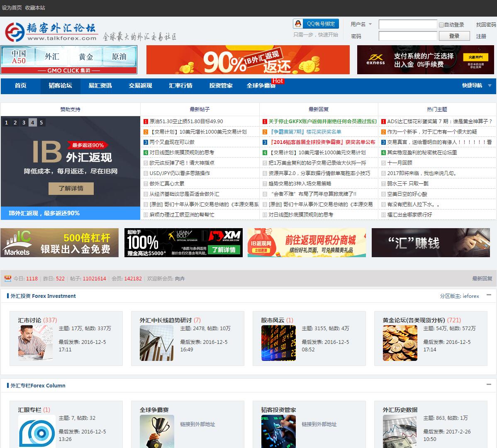Focus the 密码 input field
Image resolution: width=497 pixels, height=448 pixels.
coord(408,36)
